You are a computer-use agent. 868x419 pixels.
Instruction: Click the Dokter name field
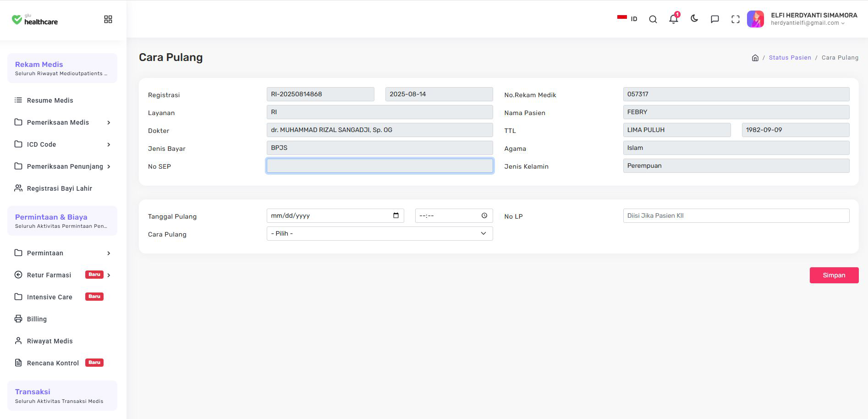[x=379, y=130]
